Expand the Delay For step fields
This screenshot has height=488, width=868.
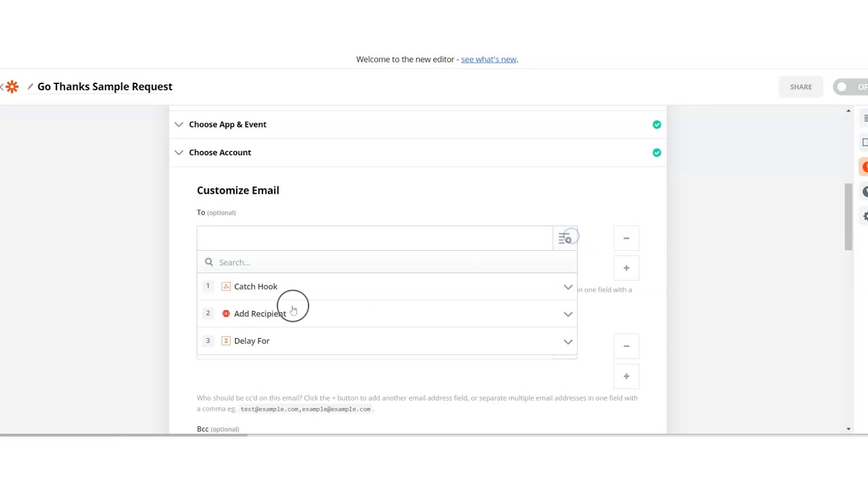[x=568, y=342]
